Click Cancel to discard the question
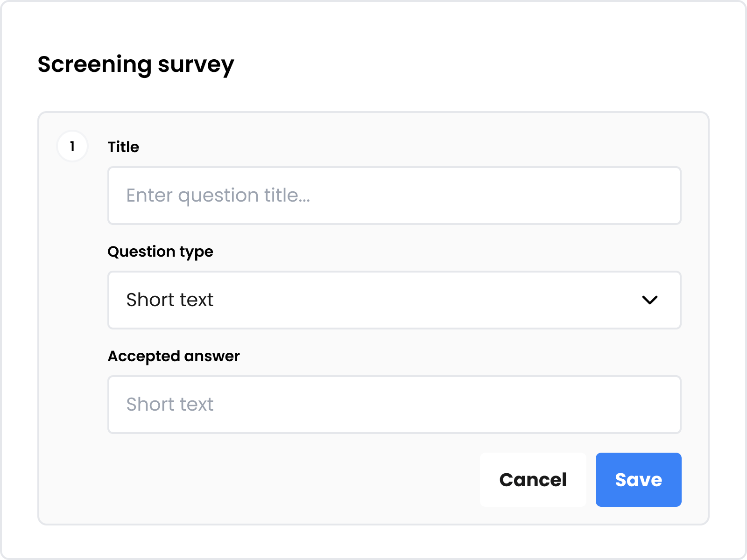747x560 pixels. (x=533, y=480)
